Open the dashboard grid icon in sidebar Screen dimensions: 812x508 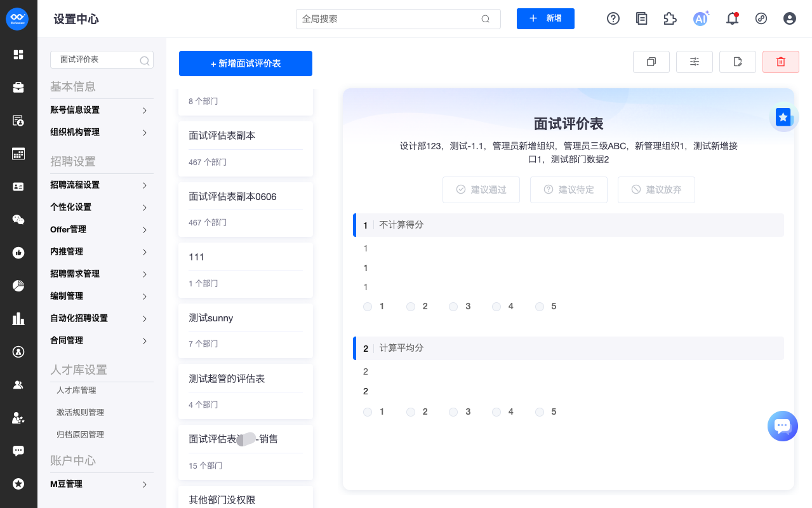point(18,55)
